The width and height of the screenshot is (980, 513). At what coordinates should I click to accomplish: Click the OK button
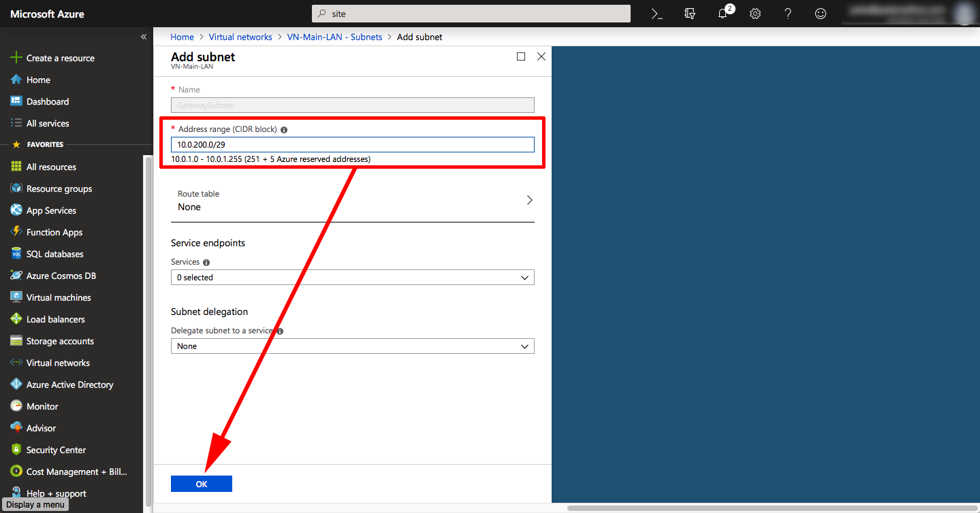(x=202, y=484)
